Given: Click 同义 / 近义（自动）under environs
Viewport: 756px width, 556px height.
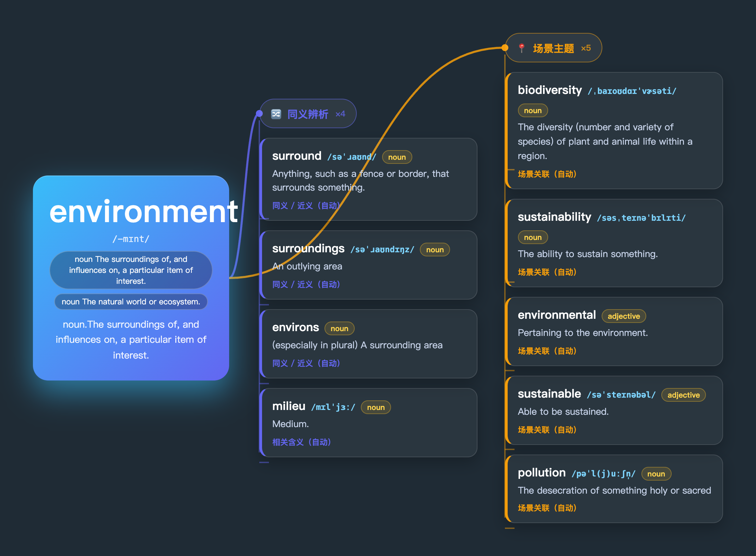Looking at the screenshot, I should click(306, 363).
